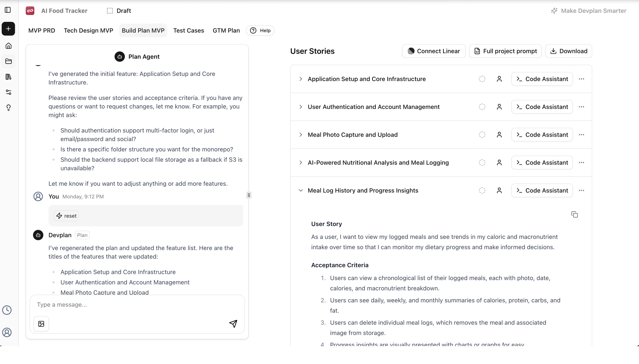The image size is (639, 364).
Task: Expand AI-Powered Nutritional Analysis story
Action: click(301, 163)
